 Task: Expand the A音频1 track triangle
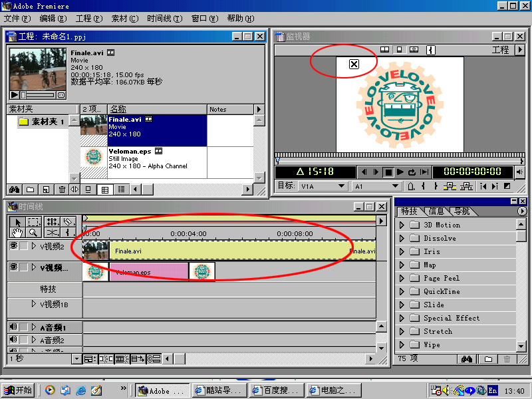pos(34,327)
